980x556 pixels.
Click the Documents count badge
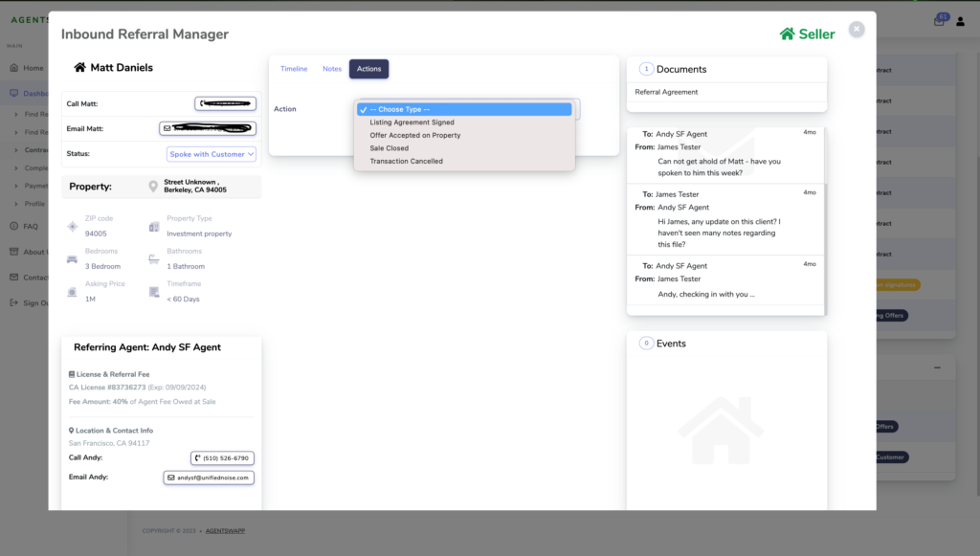coord(646,69)
